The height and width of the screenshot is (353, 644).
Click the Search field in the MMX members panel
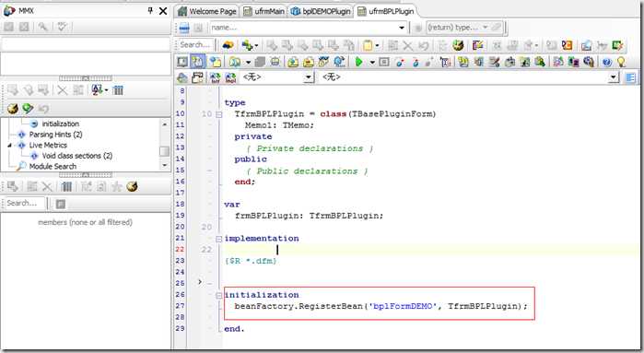[24, 204]
